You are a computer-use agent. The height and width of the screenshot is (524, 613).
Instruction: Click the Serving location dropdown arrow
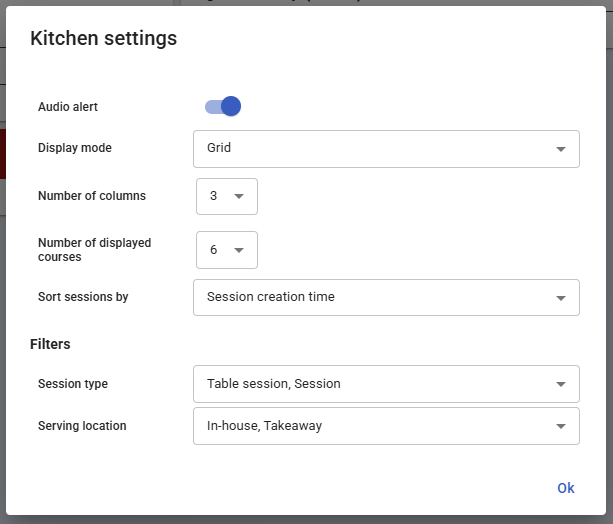[x=560, y=426]
